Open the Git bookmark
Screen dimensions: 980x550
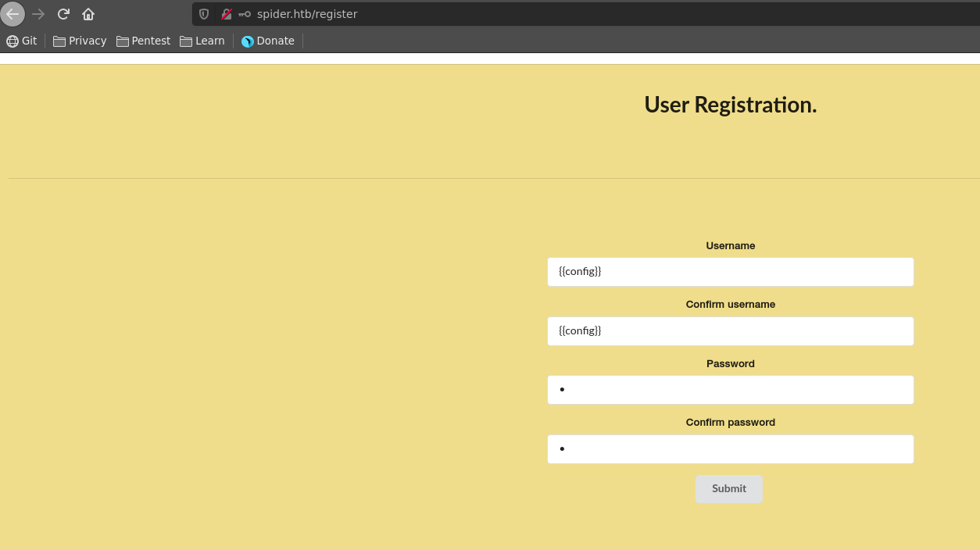(x=22, y=41)
